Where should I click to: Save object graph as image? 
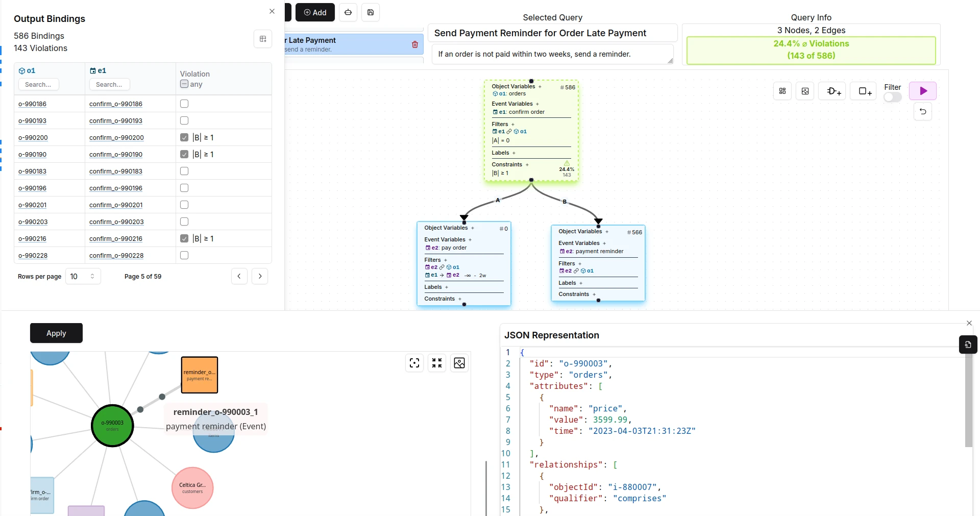click(459, 363)
